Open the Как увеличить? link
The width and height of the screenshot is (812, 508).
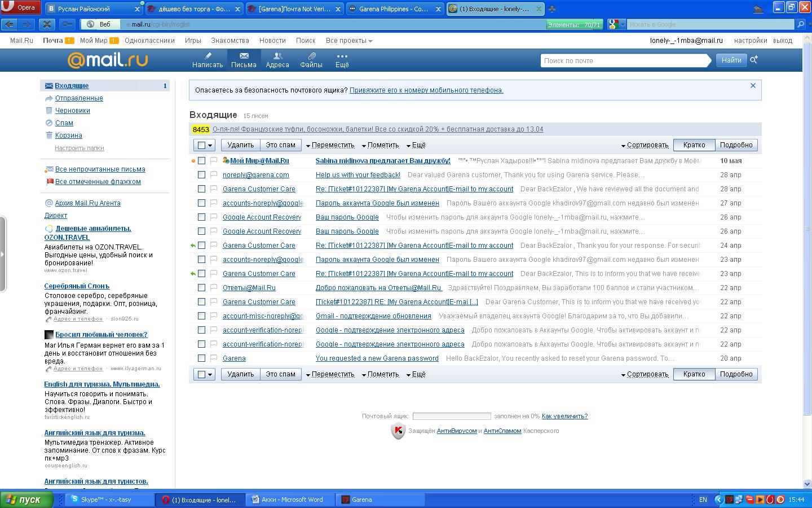564,416
